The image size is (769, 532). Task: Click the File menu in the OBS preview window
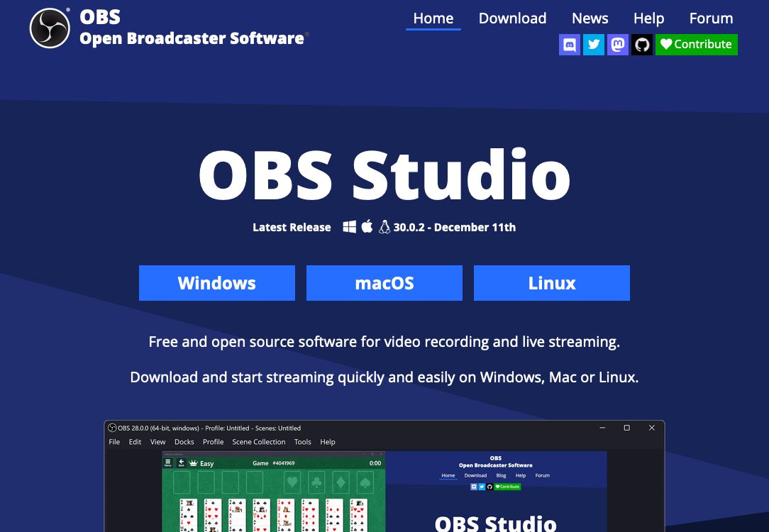coord(114,442)
